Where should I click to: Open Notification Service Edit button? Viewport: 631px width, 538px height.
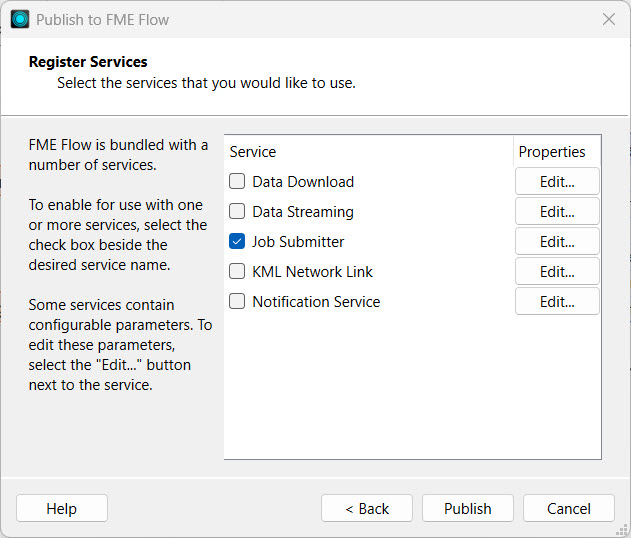[557, 302]
